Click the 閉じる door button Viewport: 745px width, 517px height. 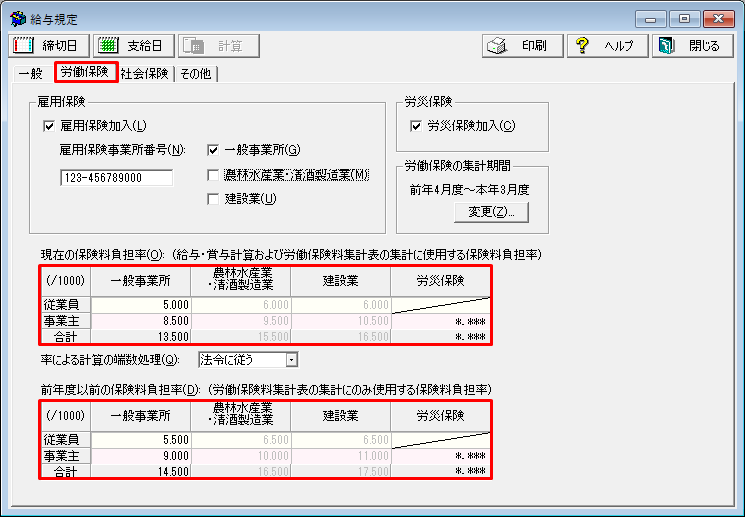coord(692,46)
